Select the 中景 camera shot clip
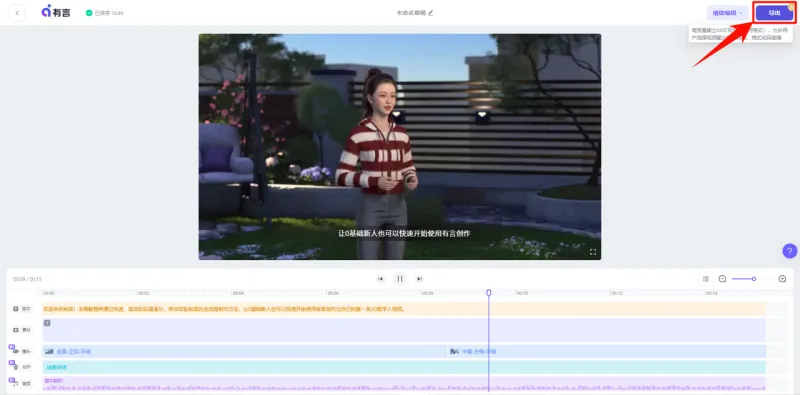The width and height of the screenshot is (800, 395). click(607, 351)
